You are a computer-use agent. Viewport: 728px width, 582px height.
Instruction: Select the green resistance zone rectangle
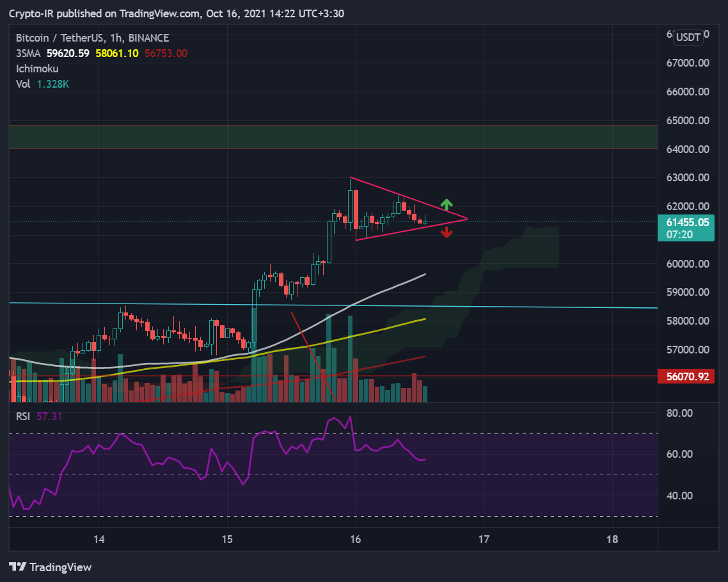[333, 136]
